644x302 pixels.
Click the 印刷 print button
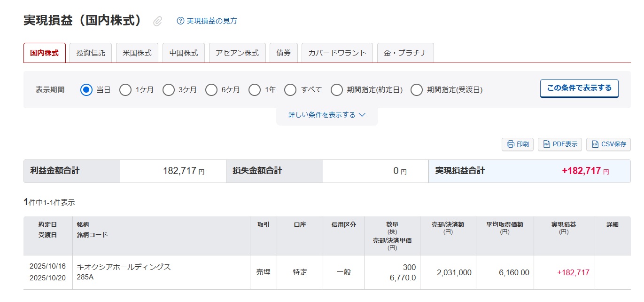coord(518,144)
